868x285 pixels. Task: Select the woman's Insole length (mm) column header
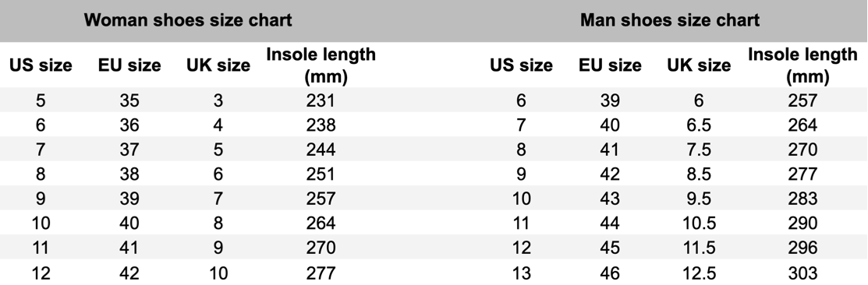tap(321, 65)
